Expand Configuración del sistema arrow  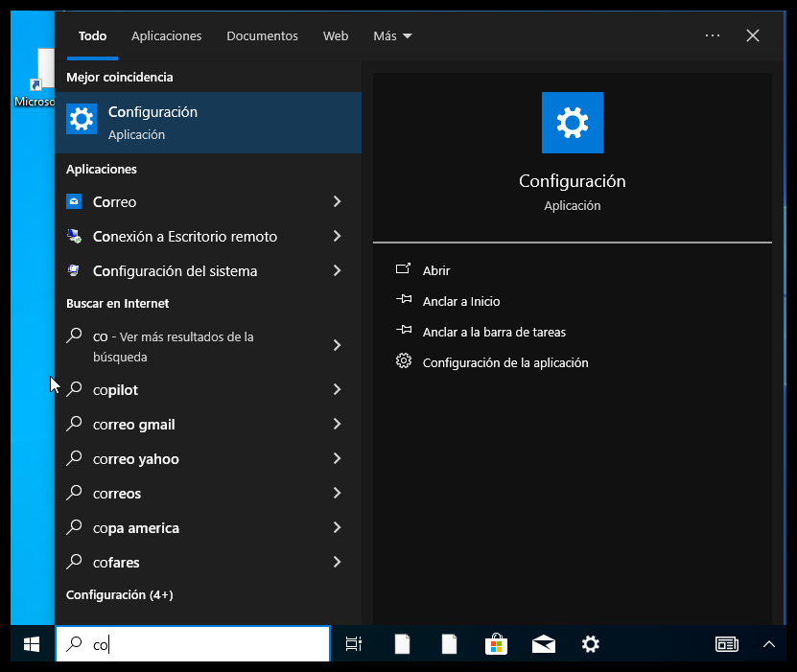click(x=337, y=270)
